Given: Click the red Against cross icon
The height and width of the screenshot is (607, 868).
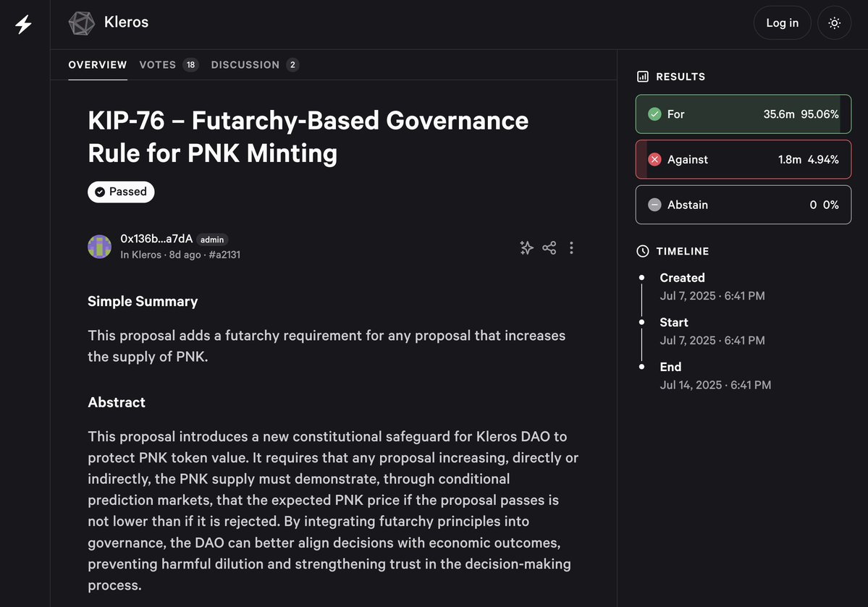Looking at the screenshot, I should 655,159.
